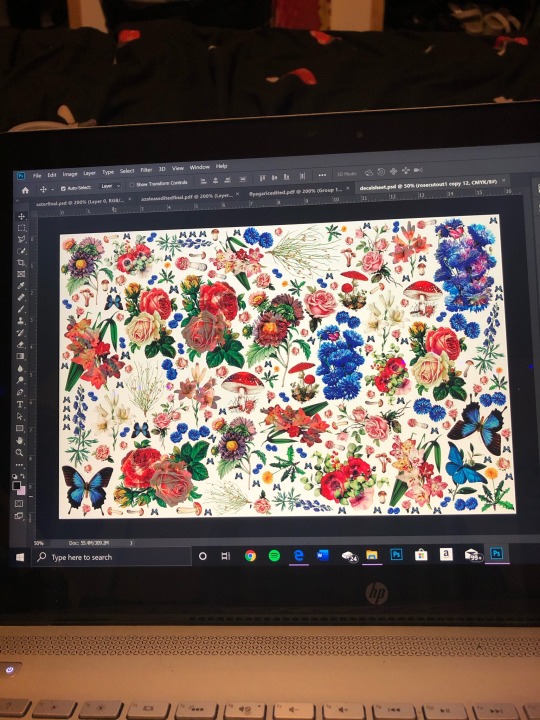540x720 pixels.
Task: Click the Doc file size status text
Action: point(89,543)
